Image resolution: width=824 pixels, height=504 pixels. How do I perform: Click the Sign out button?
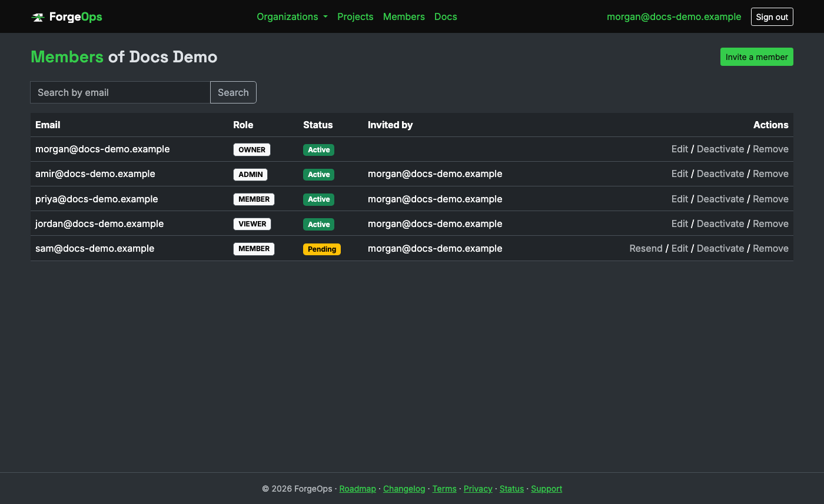tap(772, 16)
